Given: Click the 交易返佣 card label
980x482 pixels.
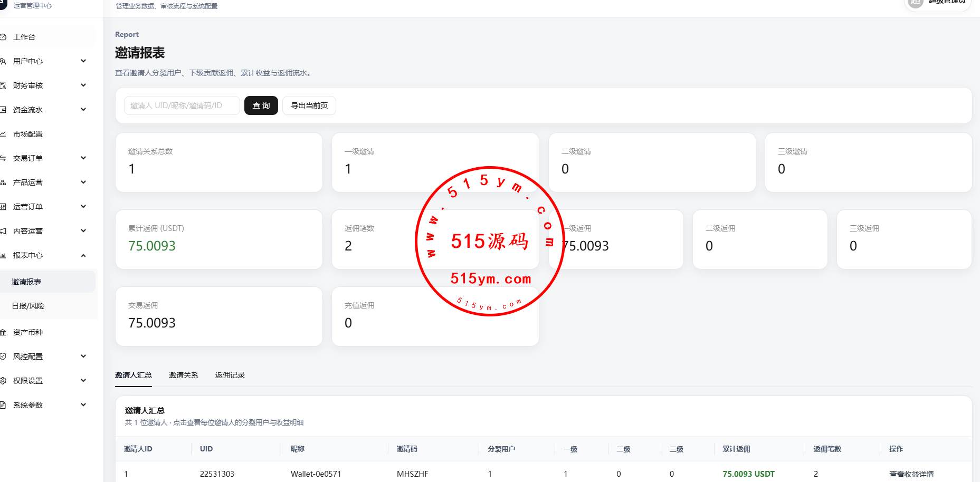Looking at the screenshot, I should (x=143, y=305).
